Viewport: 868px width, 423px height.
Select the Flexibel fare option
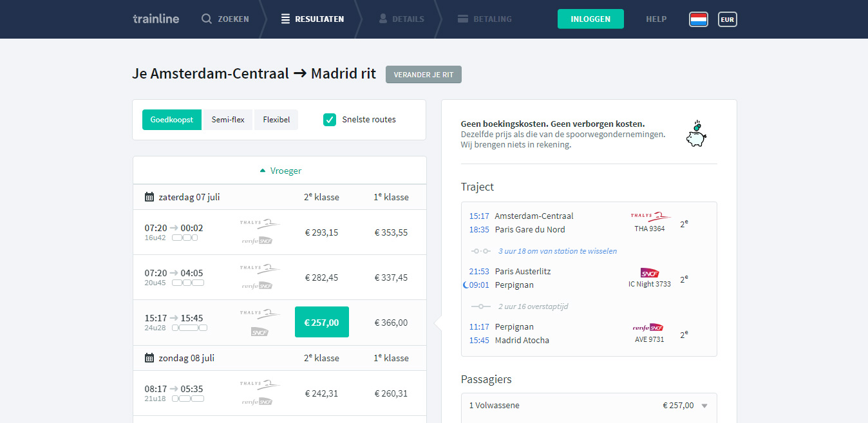[276, 120]
